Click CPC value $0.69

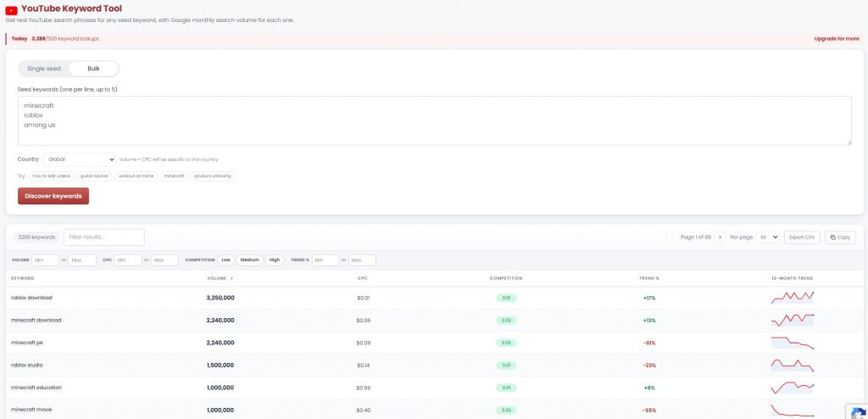pos(364,388)
